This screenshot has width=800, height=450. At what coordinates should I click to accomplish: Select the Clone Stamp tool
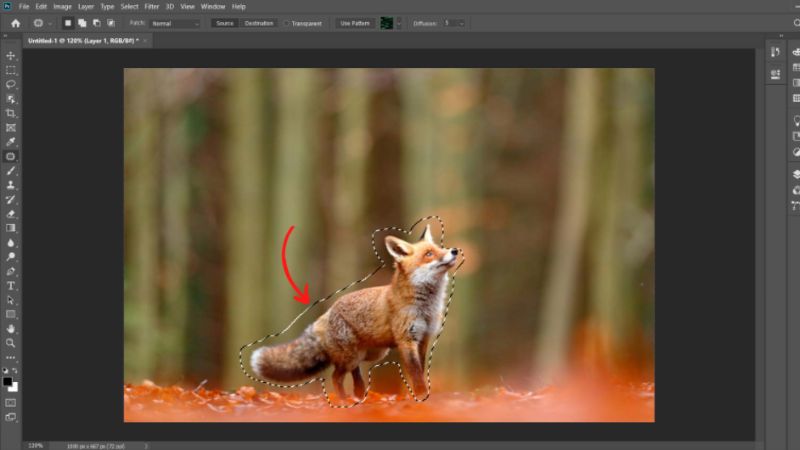click(10, 185)
